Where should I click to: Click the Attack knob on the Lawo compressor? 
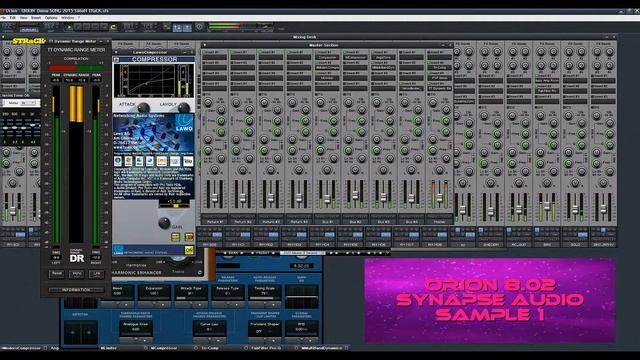point(143,107)
